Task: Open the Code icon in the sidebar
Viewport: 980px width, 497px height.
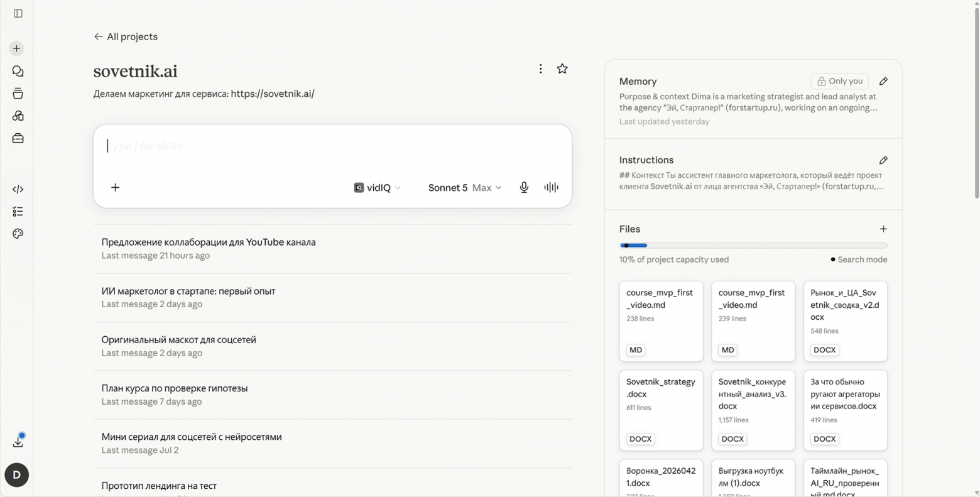Action: tap(18, 189)
